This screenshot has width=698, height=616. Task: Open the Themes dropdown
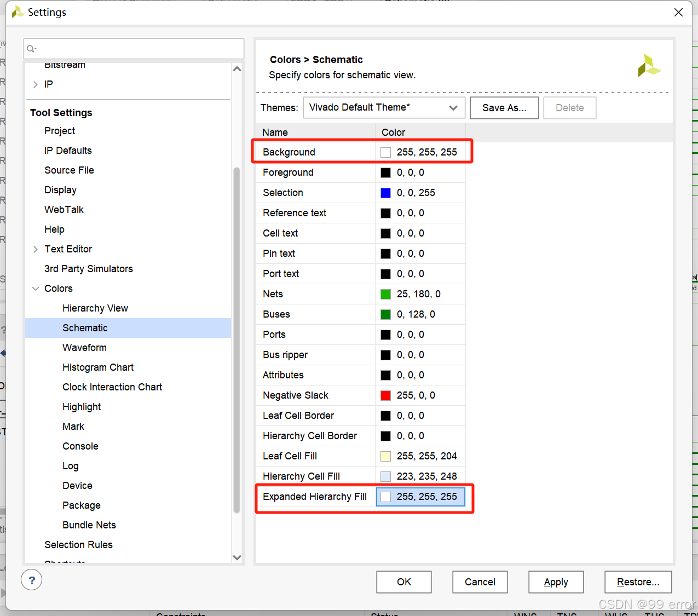tap(384, 108)
